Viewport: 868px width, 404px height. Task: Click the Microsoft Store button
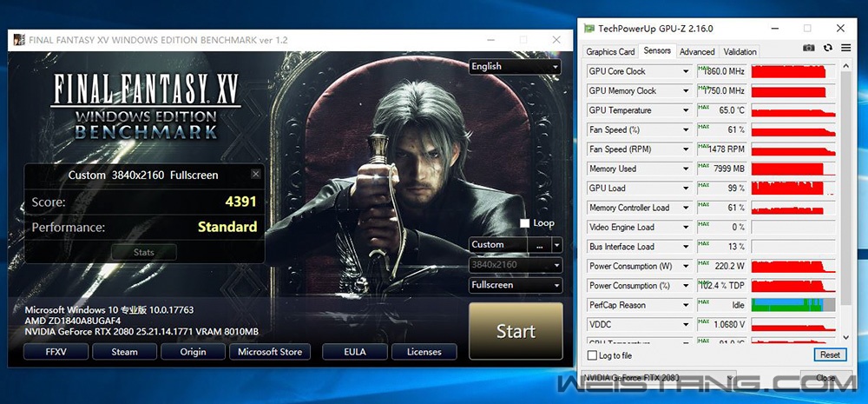(x=270, y=351)
